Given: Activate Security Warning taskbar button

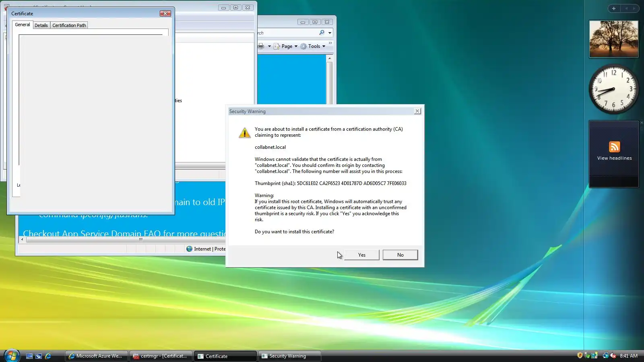Looking at the screenshot, I should click(290, 356).
